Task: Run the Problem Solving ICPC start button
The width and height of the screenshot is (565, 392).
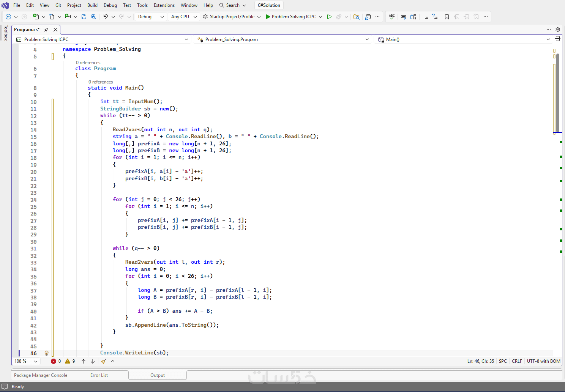Action: tap(290, 17)
